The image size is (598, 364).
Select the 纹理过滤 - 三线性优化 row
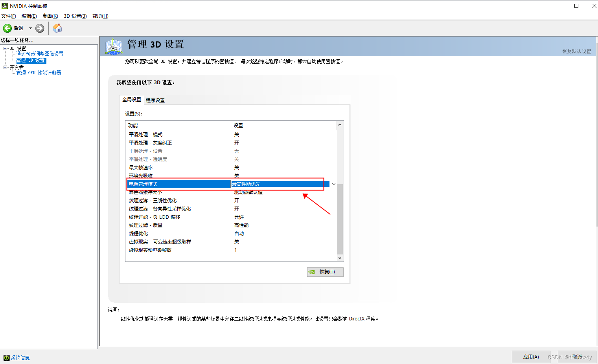(x=231, y=201)
